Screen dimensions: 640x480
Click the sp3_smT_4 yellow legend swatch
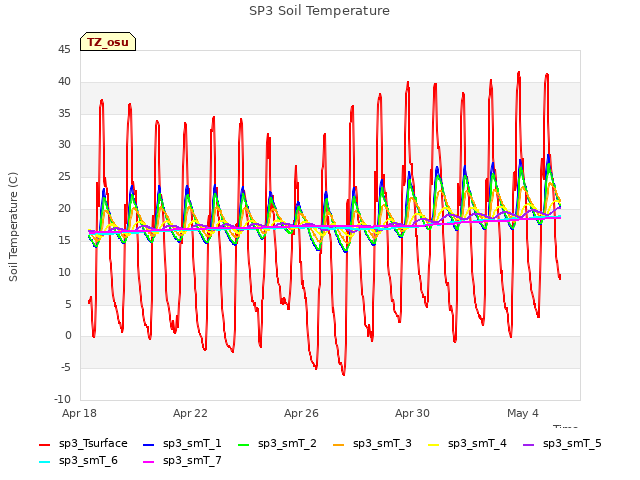pyautogui.click(x=433, y=445)
